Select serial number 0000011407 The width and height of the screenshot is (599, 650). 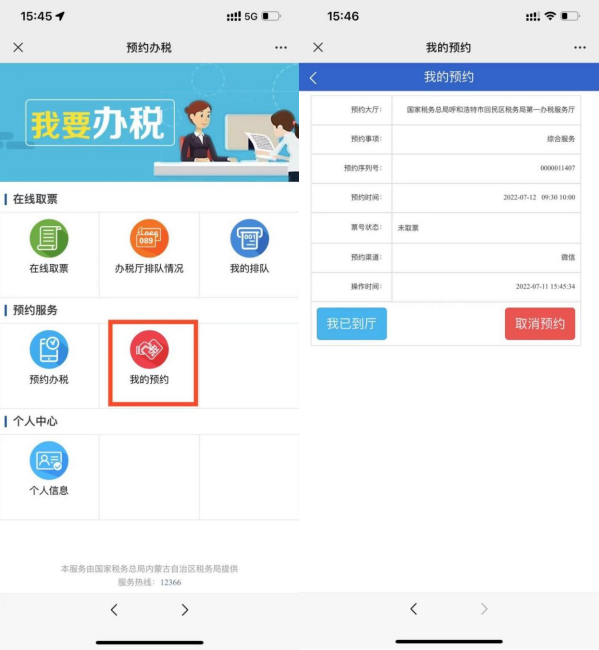[x=558, y=168]
